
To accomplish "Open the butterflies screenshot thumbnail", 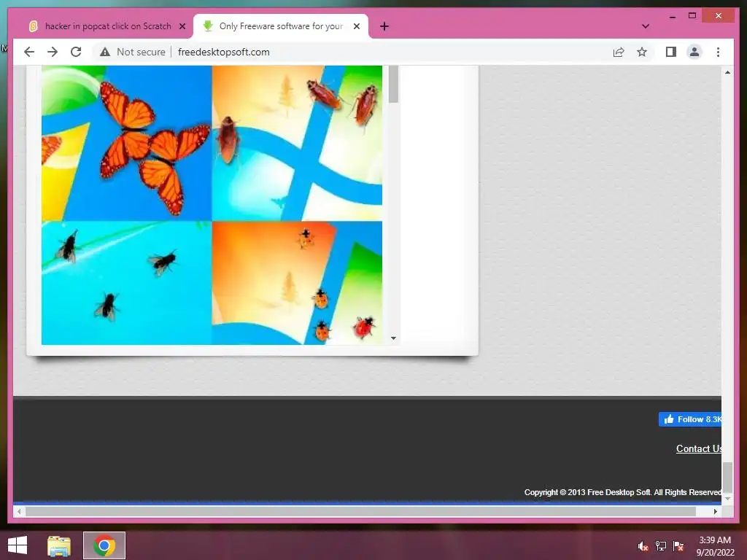I will [x=126, y=143].
